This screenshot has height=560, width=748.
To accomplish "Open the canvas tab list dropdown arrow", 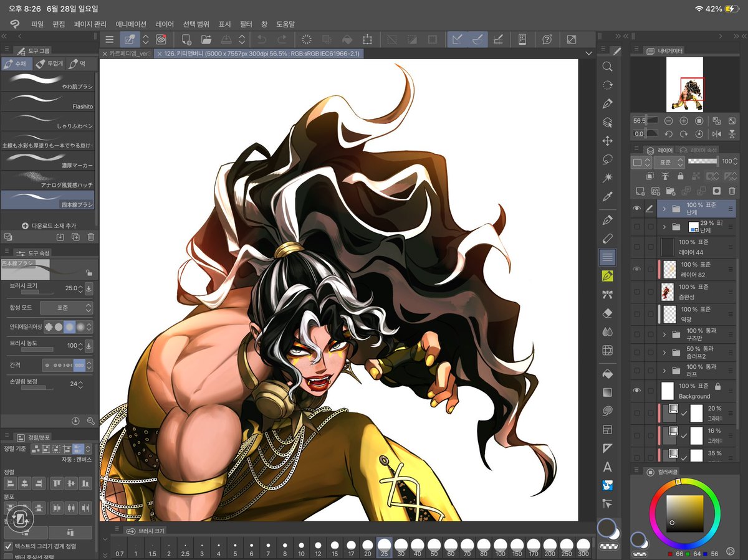I will [588, 54].
